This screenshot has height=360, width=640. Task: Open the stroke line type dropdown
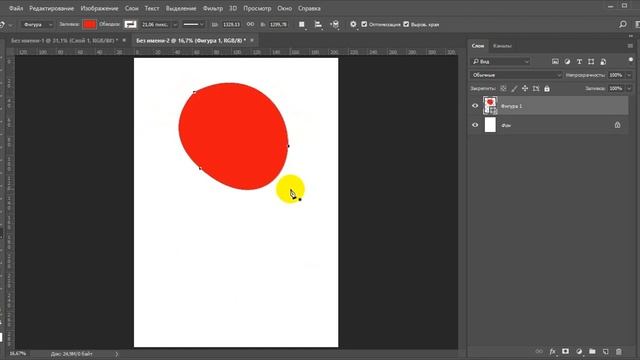193,24
